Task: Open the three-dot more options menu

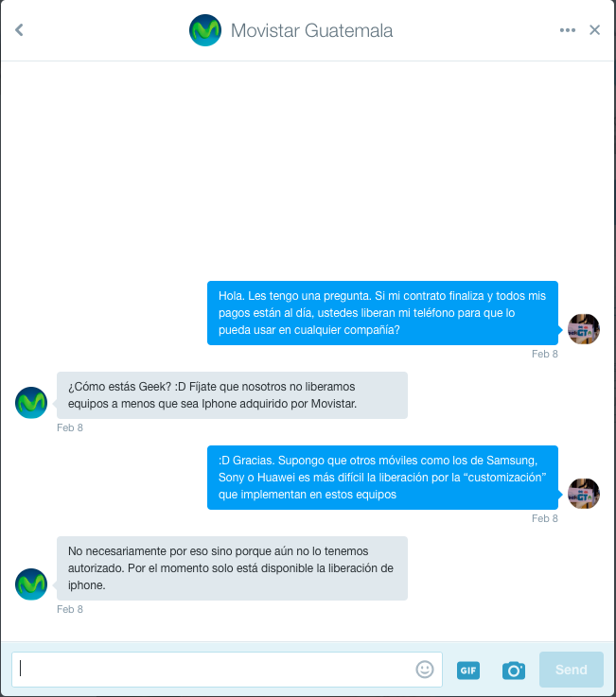Action: [568, 30]
